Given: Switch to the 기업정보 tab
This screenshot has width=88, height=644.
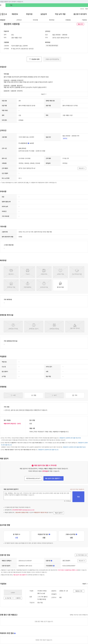Looking at the screenshot, I should point(84,20).
